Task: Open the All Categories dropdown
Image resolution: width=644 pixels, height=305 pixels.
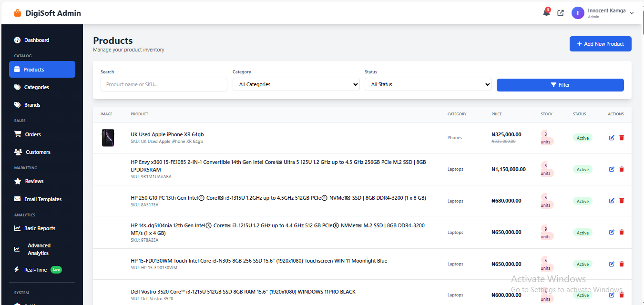Action: pos(296,84)
